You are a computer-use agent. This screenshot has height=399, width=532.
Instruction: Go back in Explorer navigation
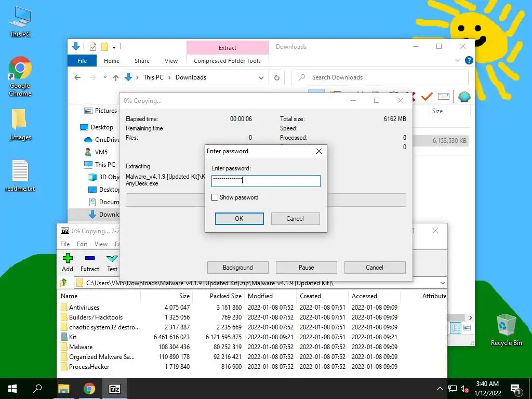[x=77, y=77]
